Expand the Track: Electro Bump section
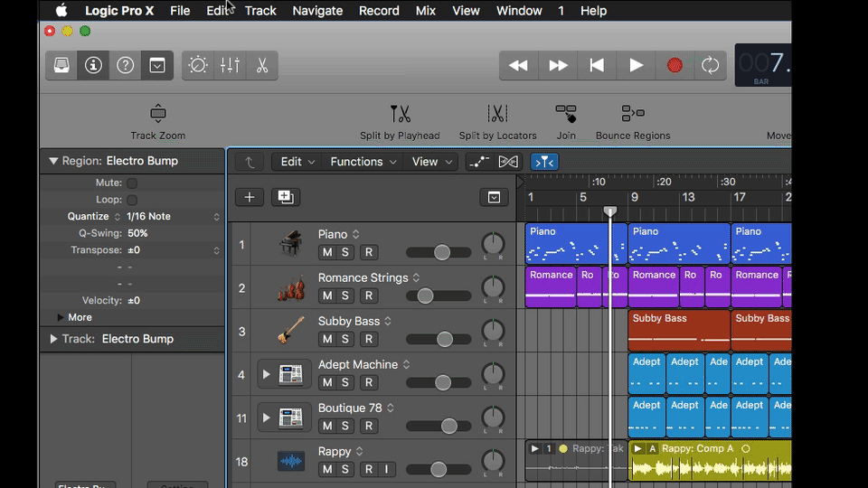Screen dimensions: 868x488 click(x=53, y=339)
